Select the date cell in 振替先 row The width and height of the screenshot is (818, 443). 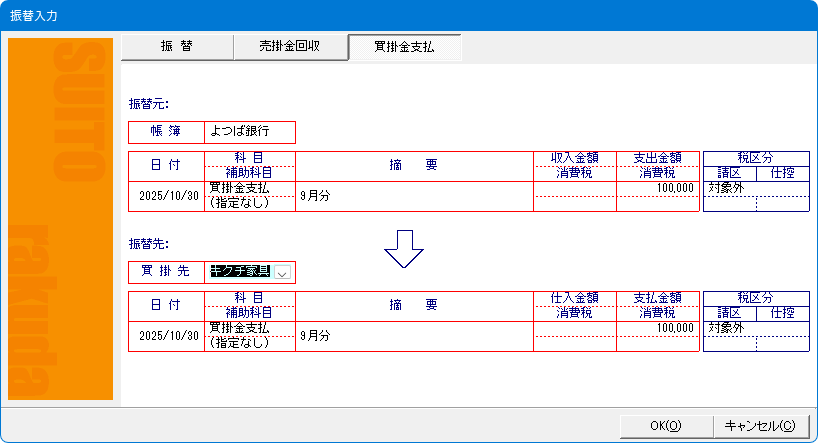166,336
